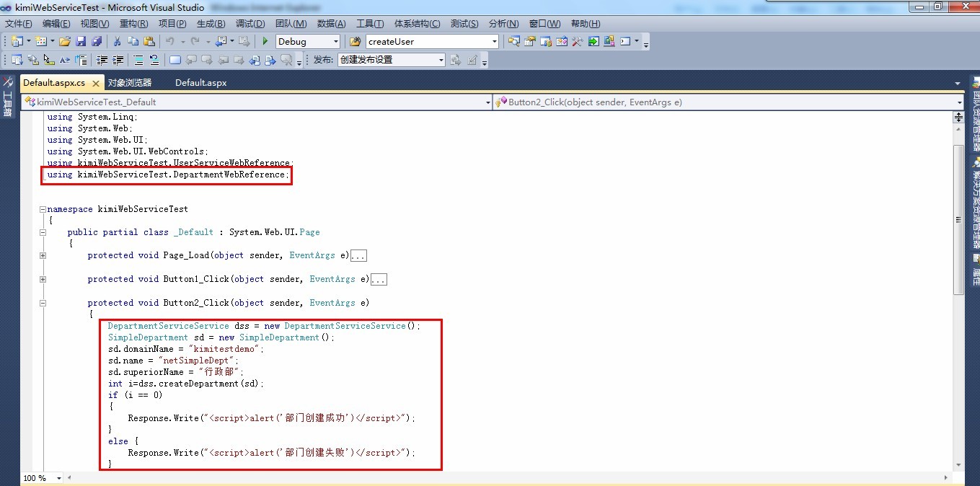Viewport: 980px width, 486px height.
Task: Open the Object Browser toolbar icon
Action: pyautogui.click(x=561, y=41)
